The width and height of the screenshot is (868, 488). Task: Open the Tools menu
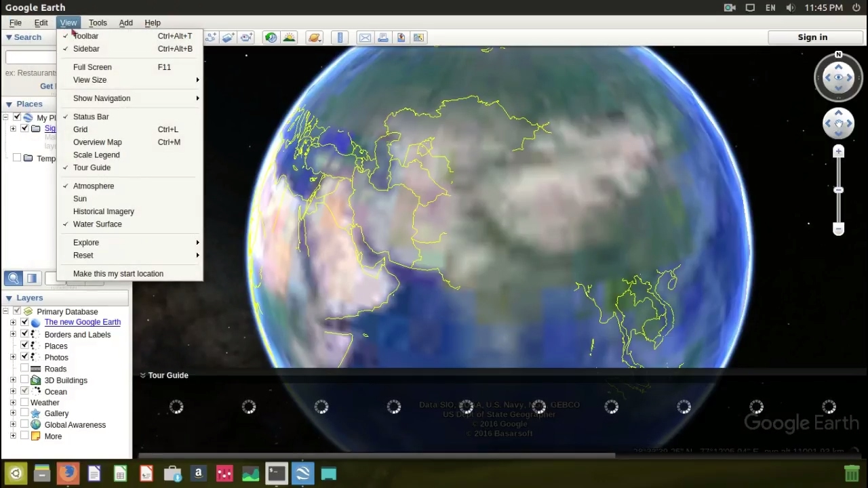tap(98, 23)
